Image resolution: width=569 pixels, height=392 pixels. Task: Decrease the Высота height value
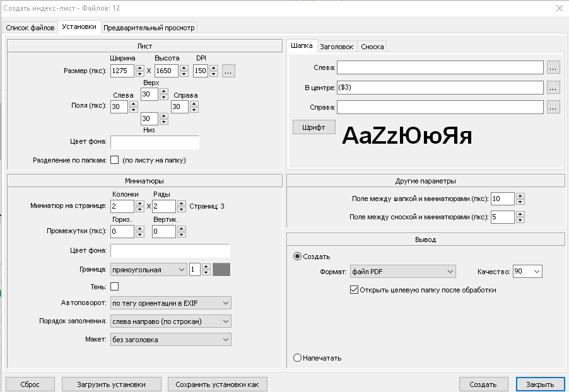click(x=184, y=74)
